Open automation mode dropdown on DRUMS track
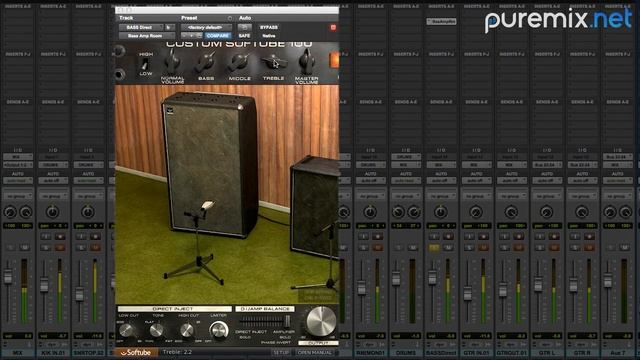 pyautogui.click(x=406, y=180)
